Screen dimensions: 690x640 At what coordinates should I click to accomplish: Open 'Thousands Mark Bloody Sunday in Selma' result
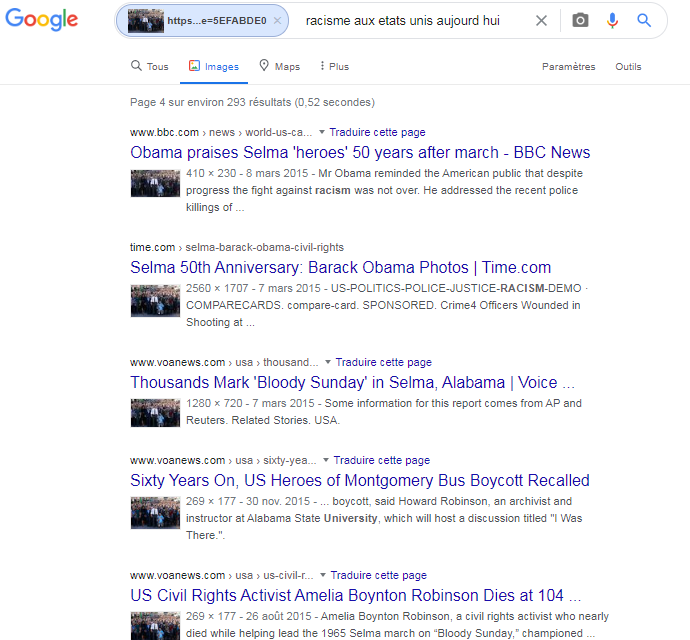[352, 382]
